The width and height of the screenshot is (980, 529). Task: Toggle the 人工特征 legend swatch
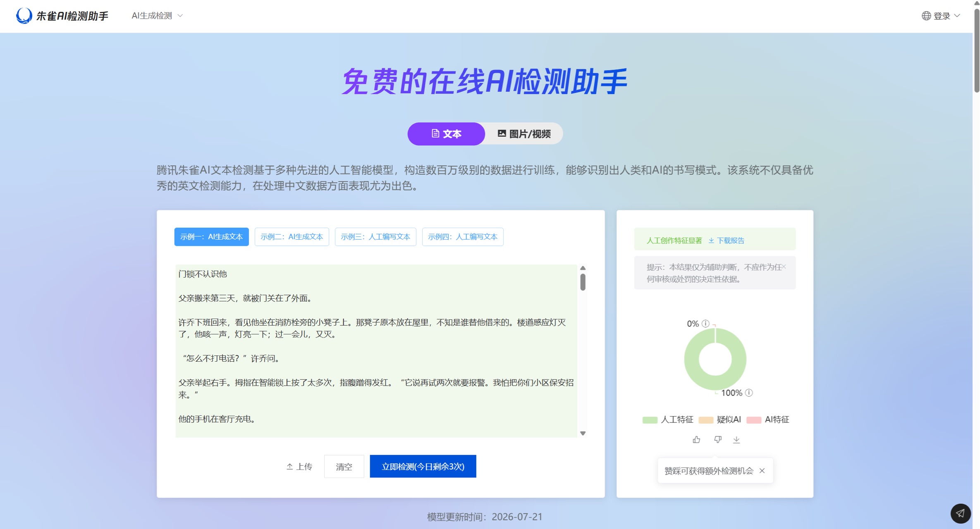[650, 420]
